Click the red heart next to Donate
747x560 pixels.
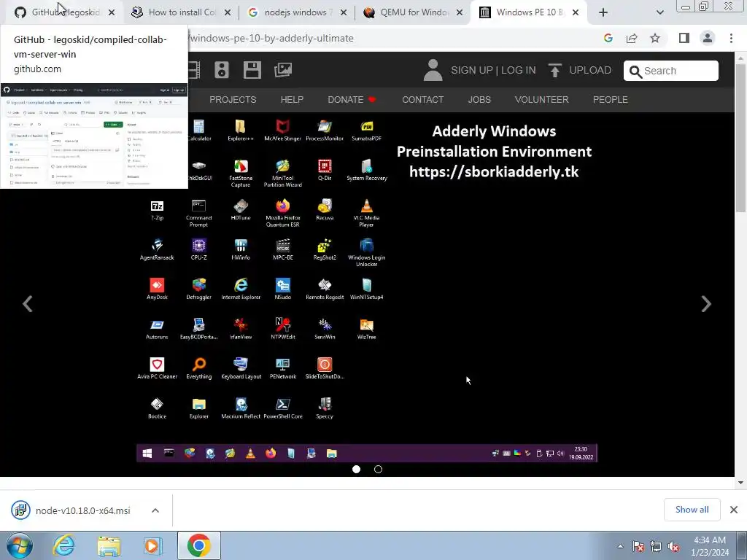pyautogui.click(x=372, y=99)
